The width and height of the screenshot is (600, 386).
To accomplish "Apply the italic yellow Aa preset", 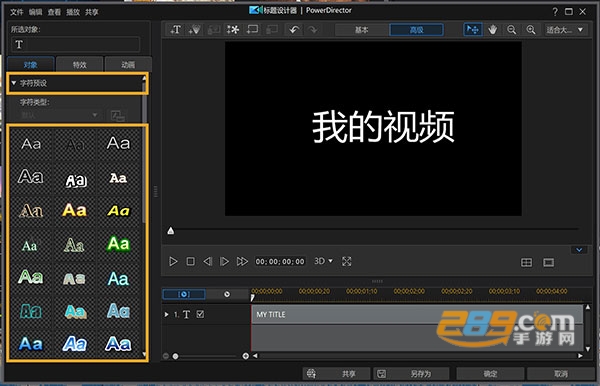I will [x=118, y=210].
